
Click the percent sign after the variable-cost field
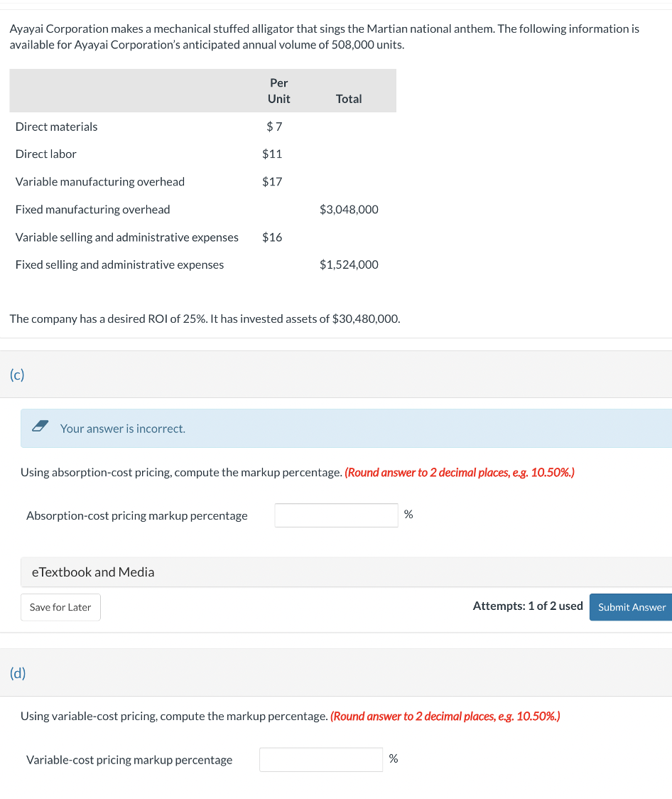point(394,758)
